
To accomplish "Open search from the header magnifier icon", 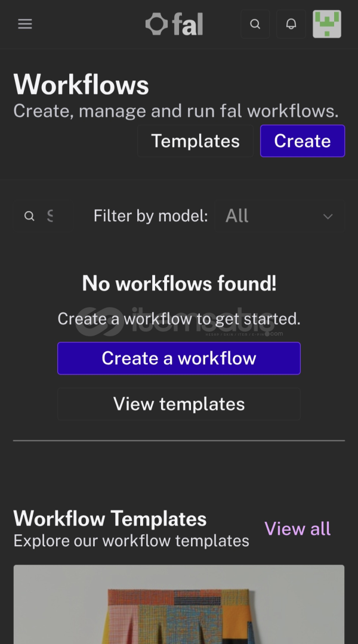I will point(255,24).
